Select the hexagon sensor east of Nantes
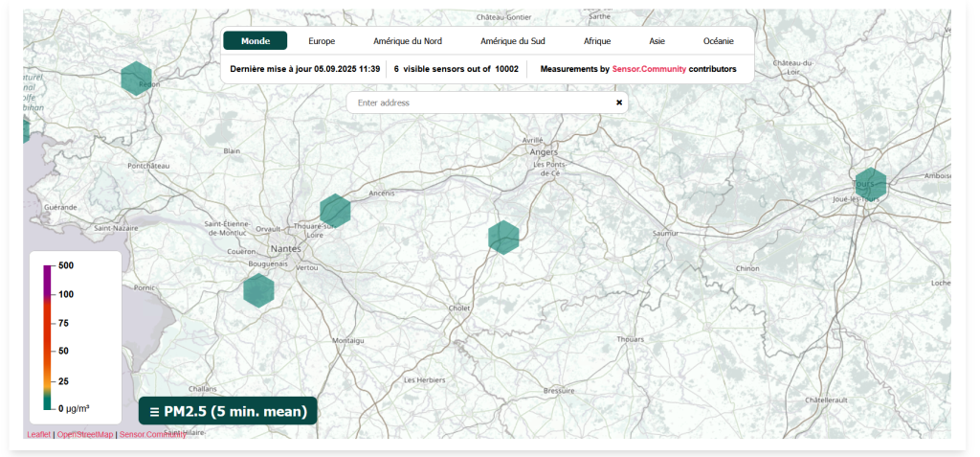This screenshot has height=457, width=980. point(334,210)
